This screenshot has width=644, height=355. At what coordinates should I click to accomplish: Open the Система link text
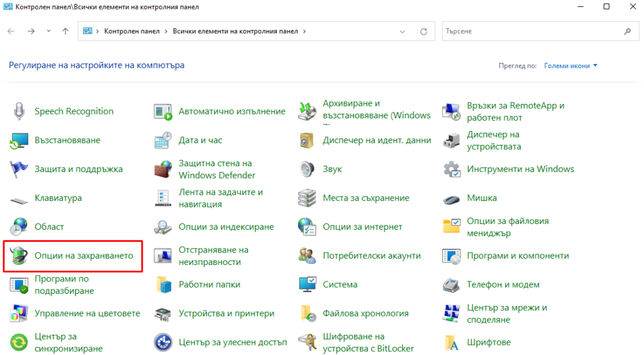(340, 285)
